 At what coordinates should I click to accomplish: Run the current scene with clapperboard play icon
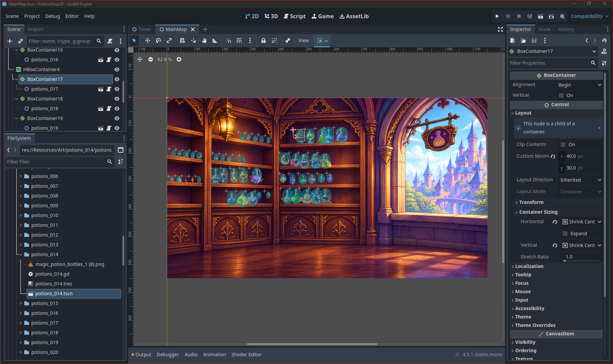pos(541,16)
